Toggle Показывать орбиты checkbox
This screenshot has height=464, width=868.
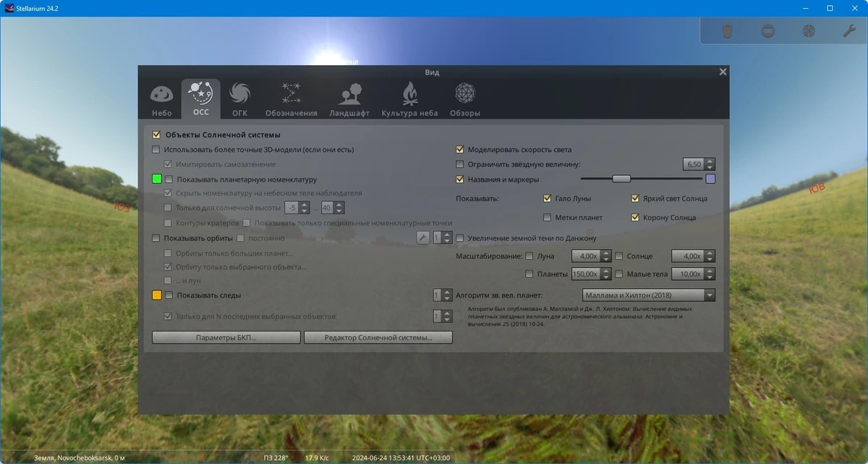156,238
